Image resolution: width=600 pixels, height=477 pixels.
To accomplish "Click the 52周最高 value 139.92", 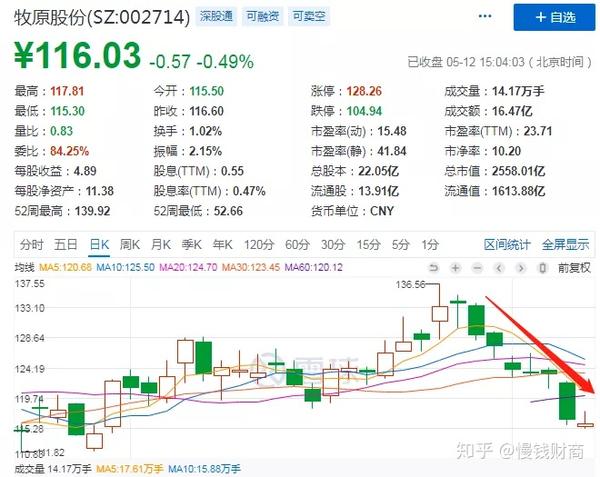I will point(92,211).
